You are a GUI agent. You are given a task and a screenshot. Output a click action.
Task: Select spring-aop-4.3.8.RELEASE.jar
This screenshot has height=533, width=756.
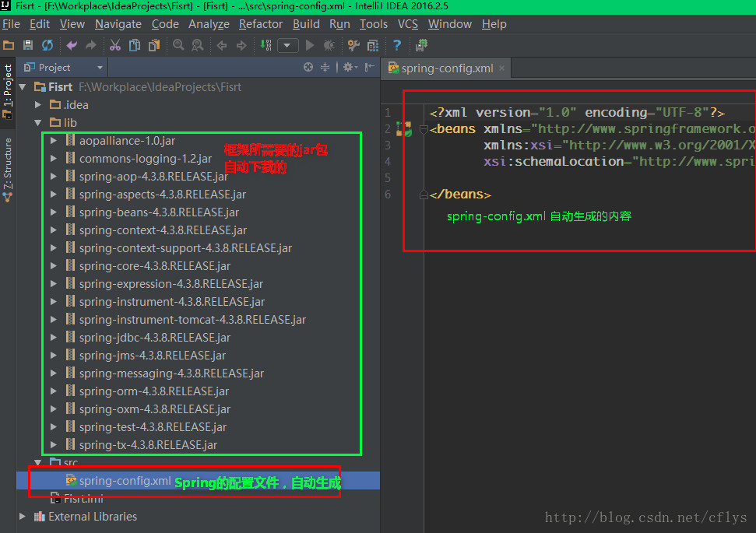point(153,177)
